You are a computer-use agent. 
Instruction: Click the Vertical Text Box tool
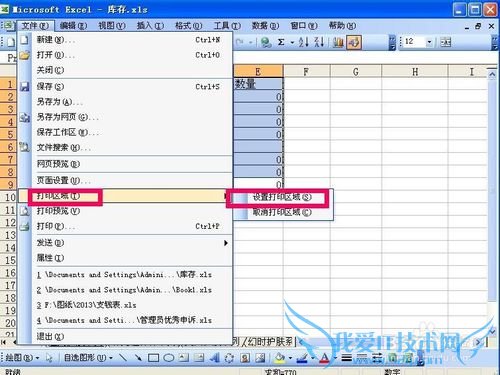tap(199, 358)
